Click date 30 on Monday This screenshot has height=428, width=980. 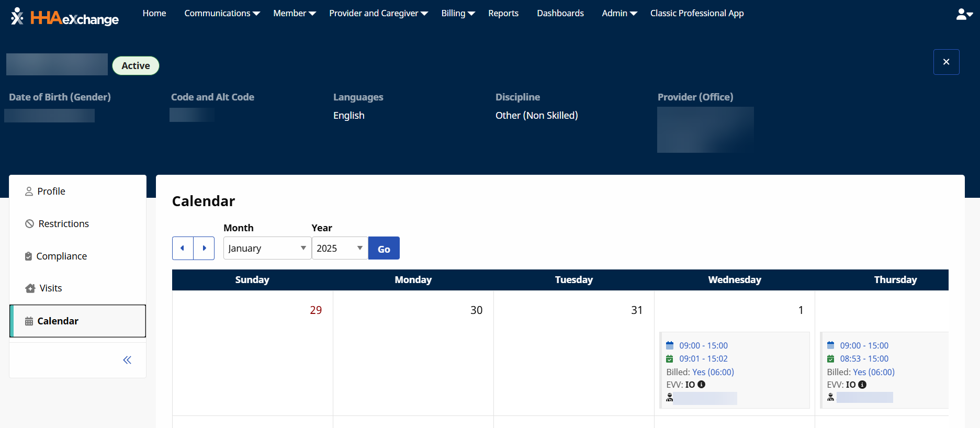click(x=476, y=310)
